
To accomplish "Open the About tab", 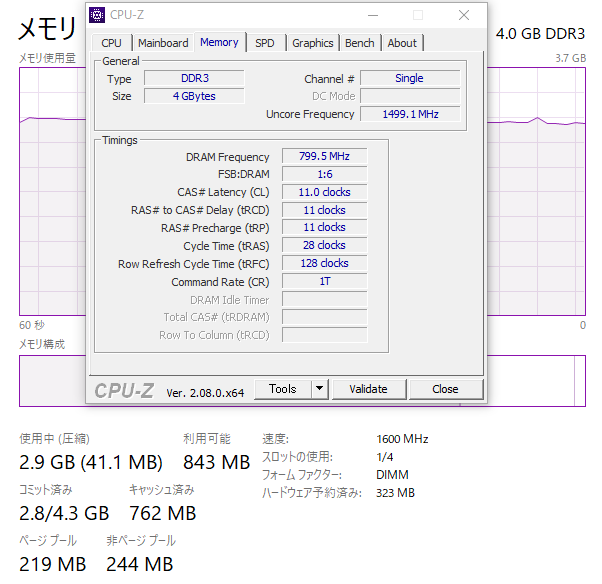I will click(x=402, y=43).
